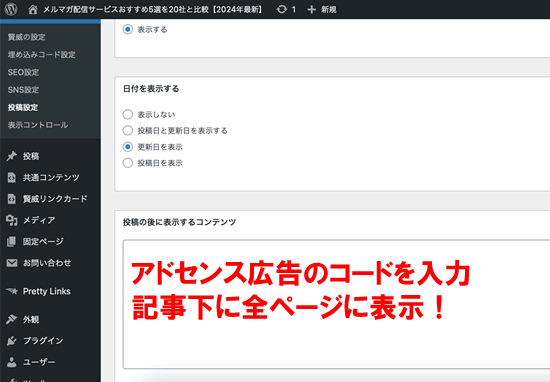Image resolution: width=550 pixels, height=382 pixels.
Task: Click the 外観 paintbrush icon
Action: tap(12, 319)
